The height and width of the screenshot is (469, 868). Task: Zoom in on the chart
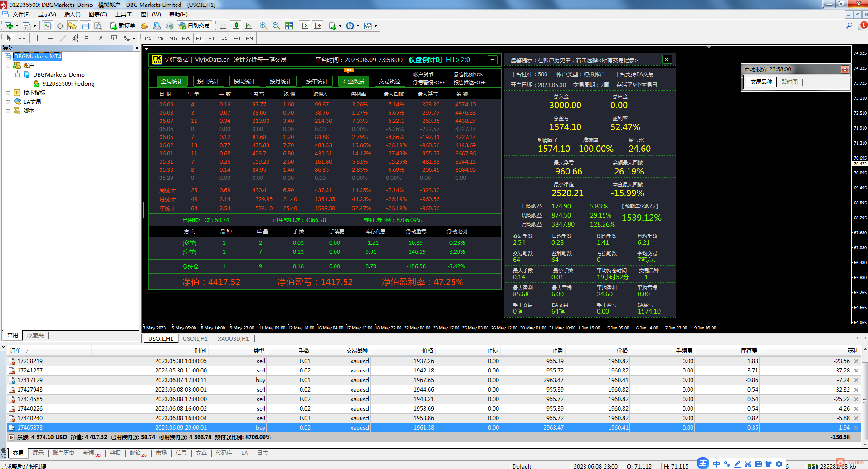coord(263,26)
